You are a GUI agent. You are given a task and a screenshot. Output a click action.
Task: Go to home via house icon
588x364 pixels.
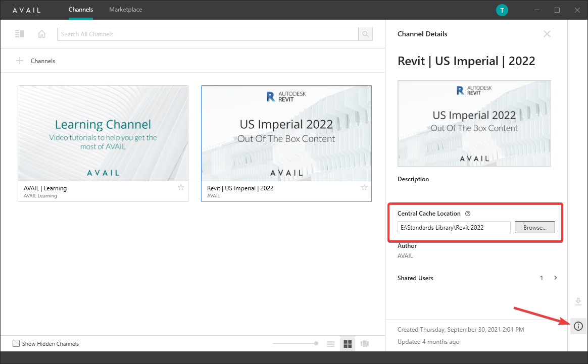(x=41, y=34)
